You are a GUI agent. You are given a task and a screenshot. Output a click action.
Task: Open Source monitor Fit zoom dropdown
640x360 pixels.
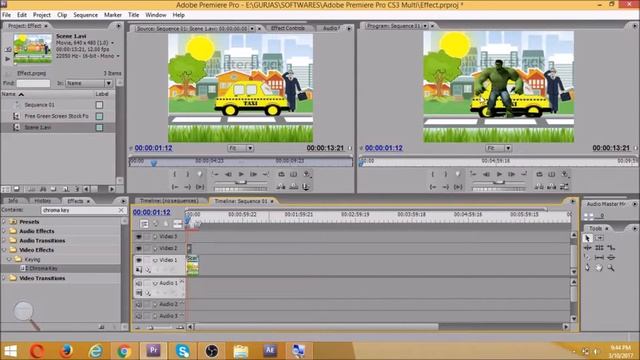241,148
